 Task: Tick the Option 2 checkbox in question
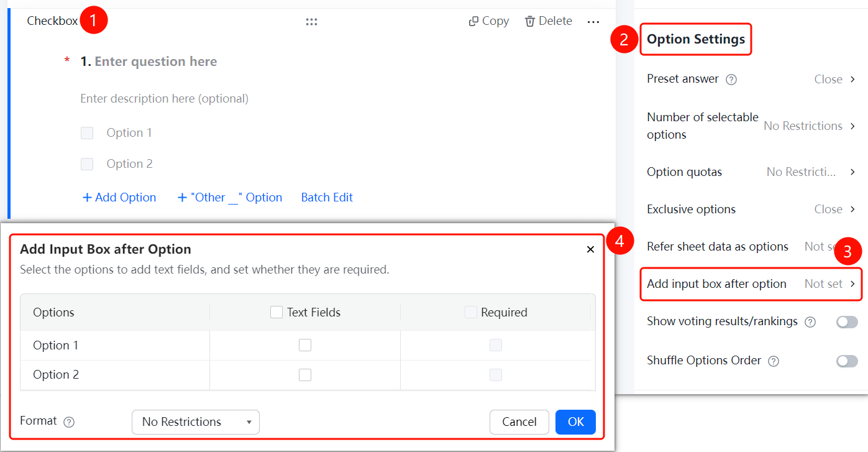[x=87, y=164]
